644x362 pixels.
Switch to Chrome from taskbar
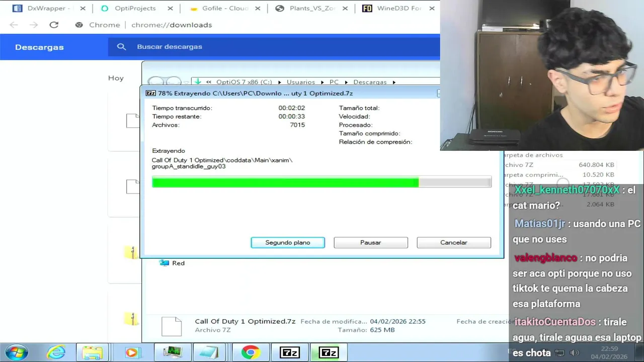point(250,352)
